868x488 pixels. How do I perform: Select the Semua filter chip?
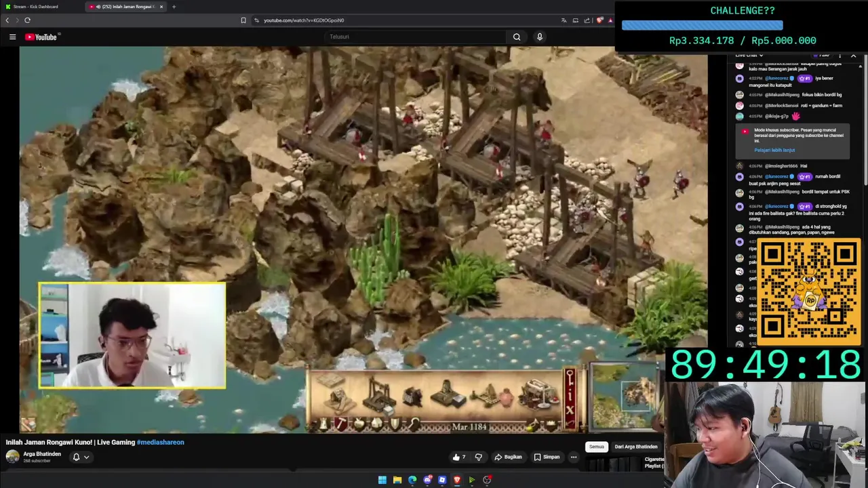(x=597, y=447)
